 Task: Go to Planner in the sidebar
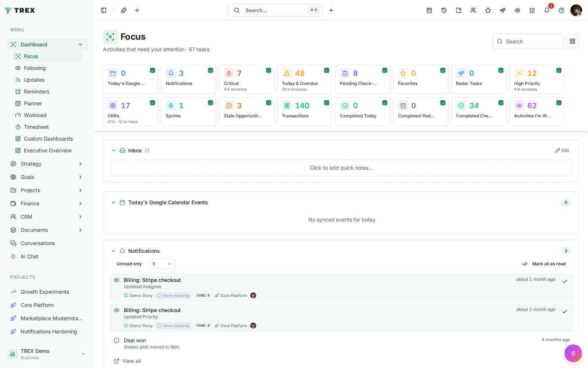[47, 103]
